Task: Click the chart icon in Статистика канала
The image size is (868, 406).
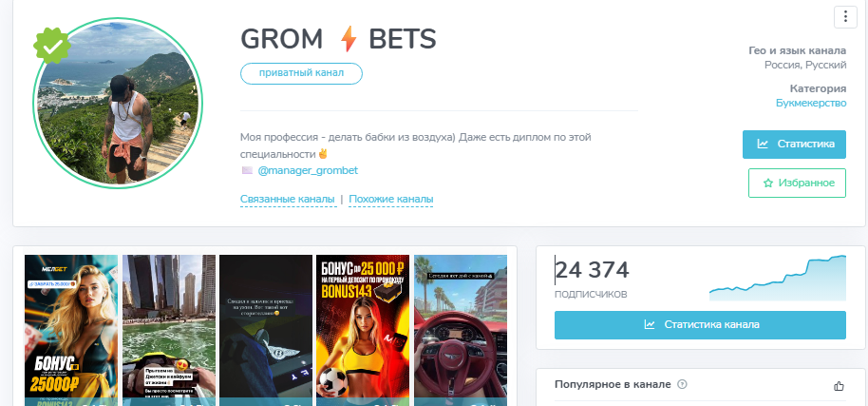Action: (x=650, y=324)
